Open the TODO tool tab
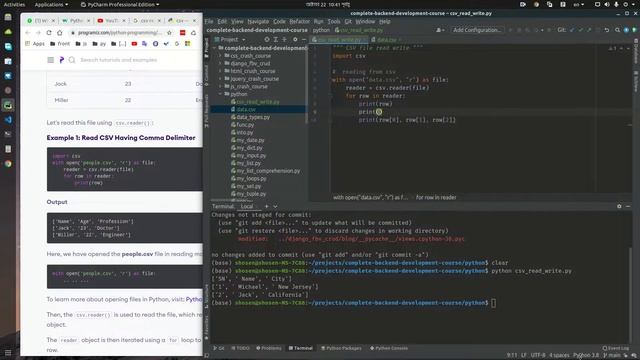The width and height of the screenshot is (640, 360). pyautogui.click(x=240, y=348)
